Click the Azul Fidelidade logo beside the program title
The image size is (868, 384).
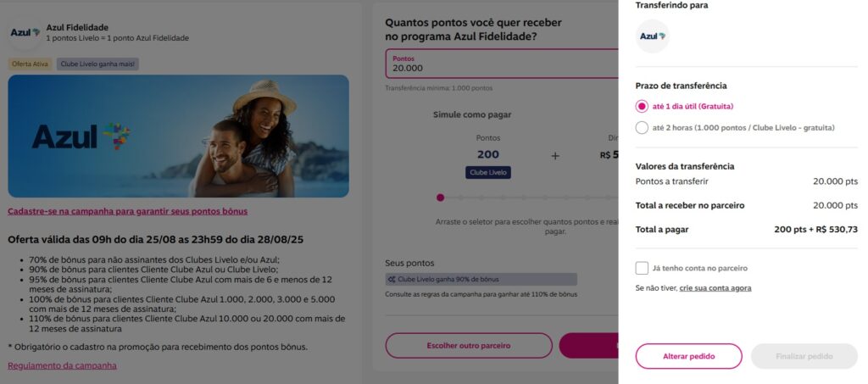pyautogui.click(x=25, y=32)
